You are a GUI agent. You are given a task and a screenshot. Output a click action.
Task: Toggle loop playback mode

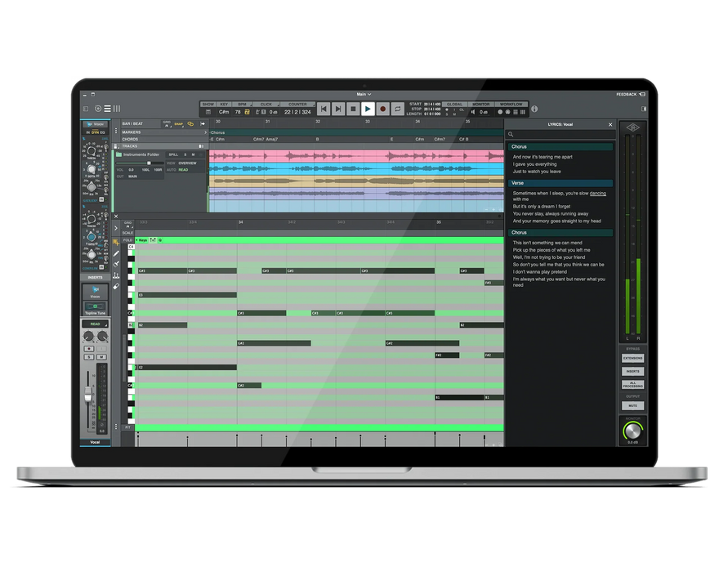pyautogui.click(x=397, y=109)
